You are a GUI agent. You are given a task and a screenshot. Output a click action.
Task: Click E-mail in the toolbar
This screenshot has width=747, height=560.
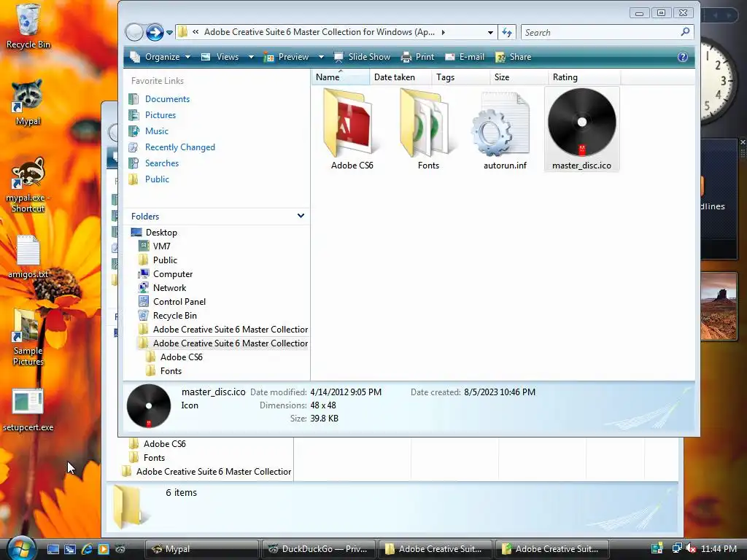465,57
